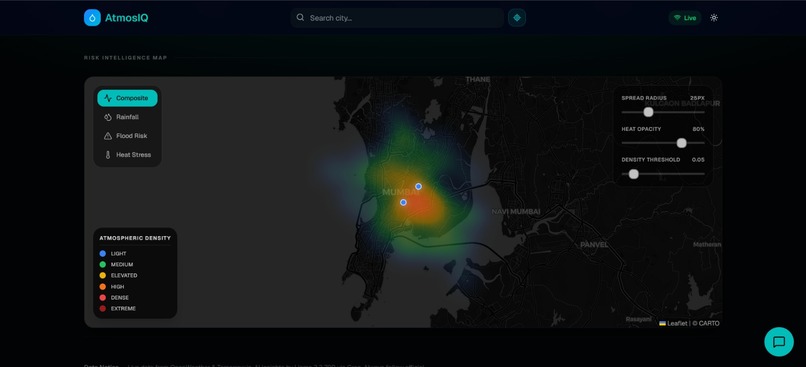Click the Density Threshold slider handle

634,174
